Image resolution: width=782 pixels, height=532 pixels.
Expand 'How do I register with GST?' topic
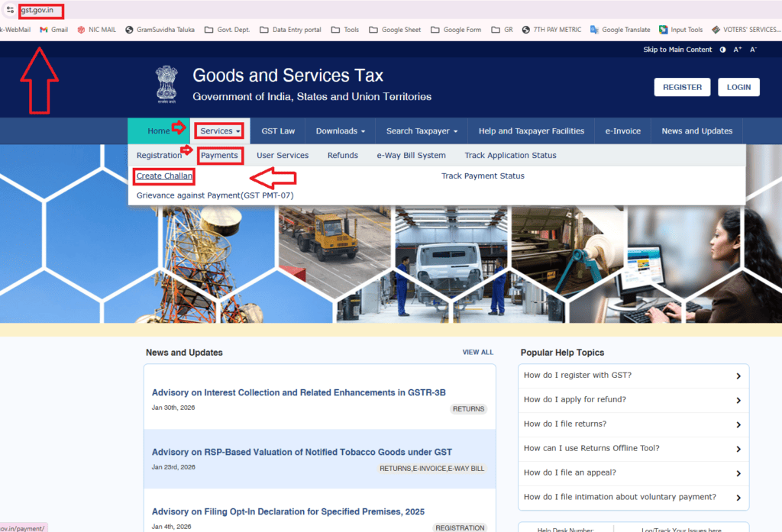[x=632, y=376]
